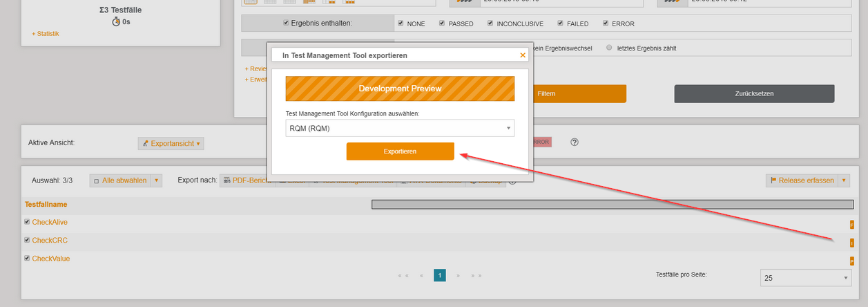Click the Release erfassen flag button
The height and width of the screenshot is (307, 868).
(801, 180)
